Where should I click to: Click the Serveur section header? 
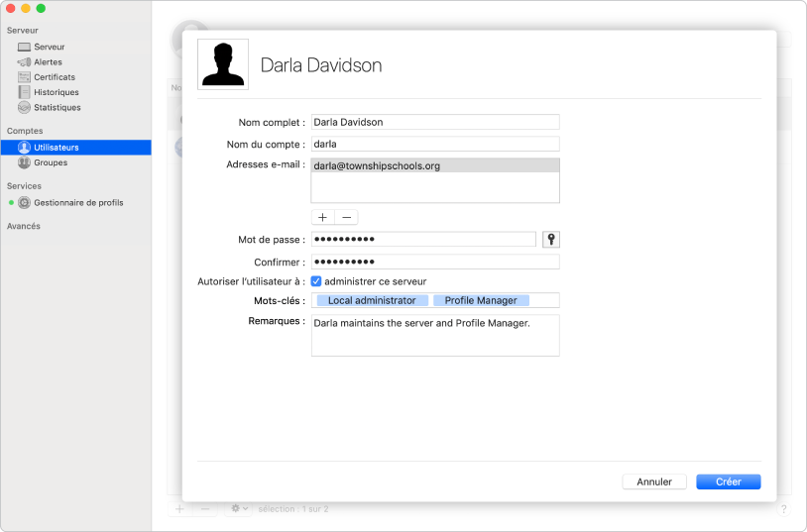22,31
